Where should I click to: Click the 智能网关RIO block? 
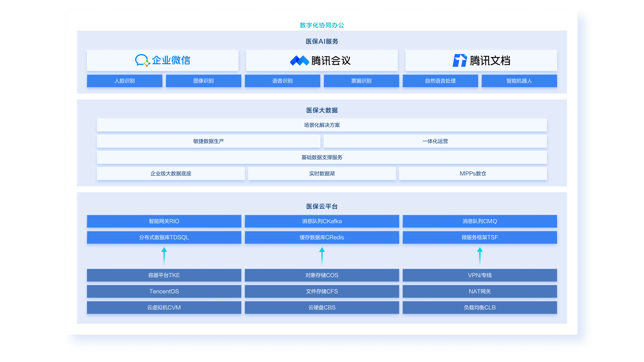(x=164, y=221)
